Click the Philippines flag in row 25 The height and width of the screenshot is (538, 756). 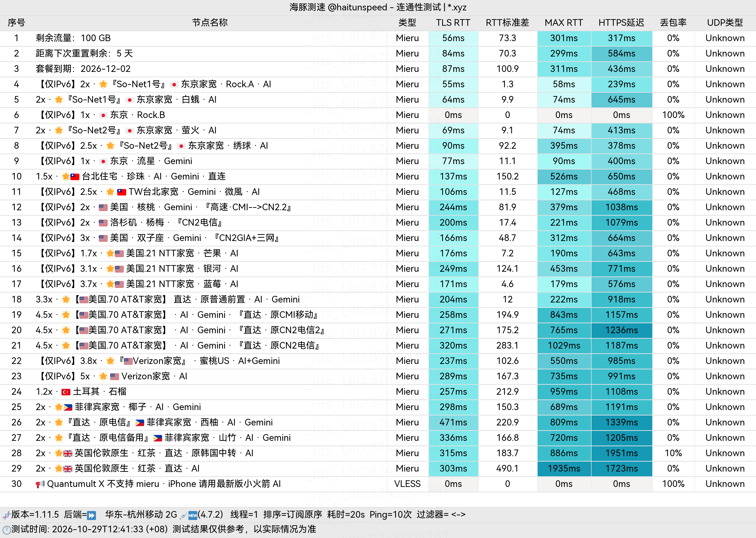[68, 407]
